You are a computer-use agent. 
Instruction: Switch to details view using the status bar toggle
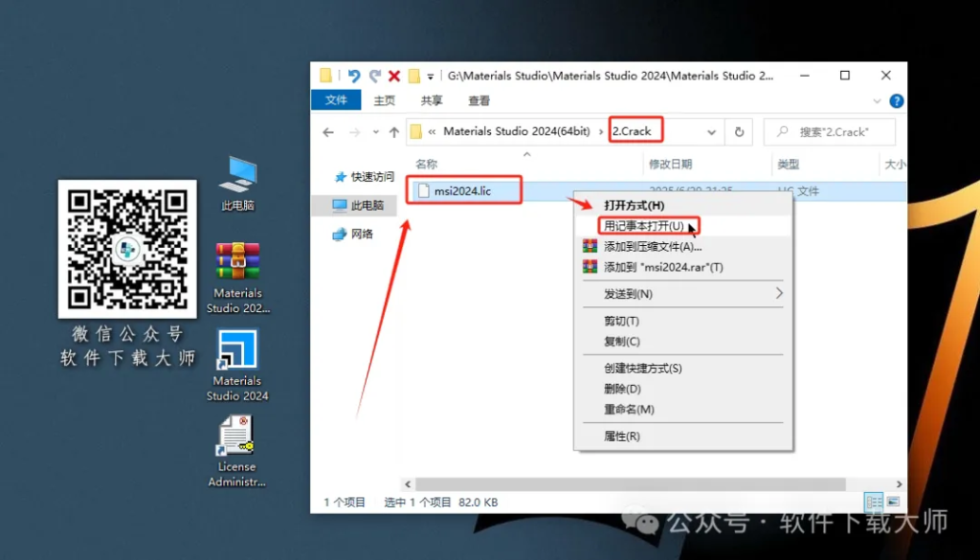[x=874, y=501]
